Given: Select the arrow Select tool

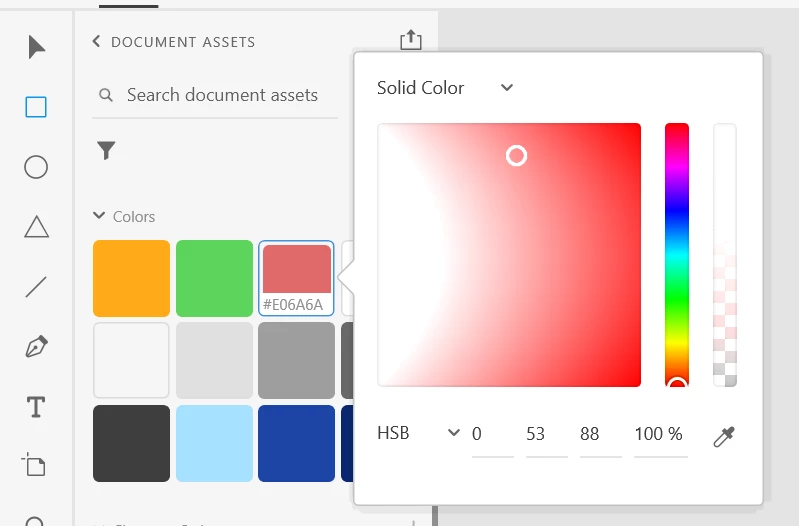Looking at the screenshot, I should click(36, 47).
